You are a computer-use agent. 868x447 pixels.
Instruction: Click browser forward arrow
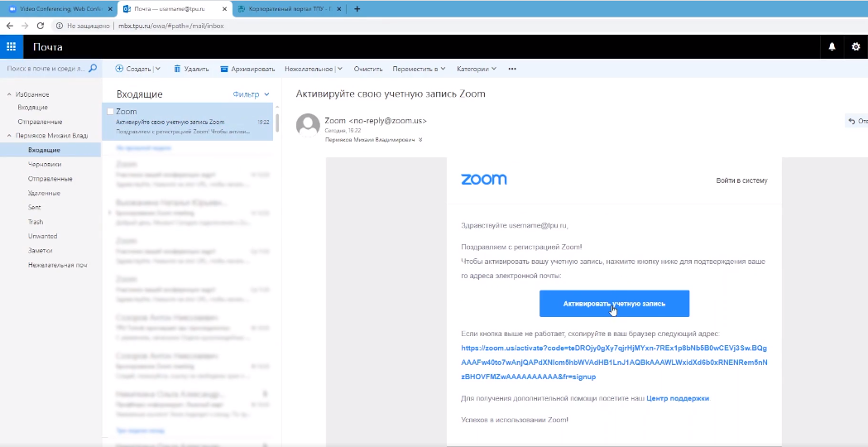[25, 26]
